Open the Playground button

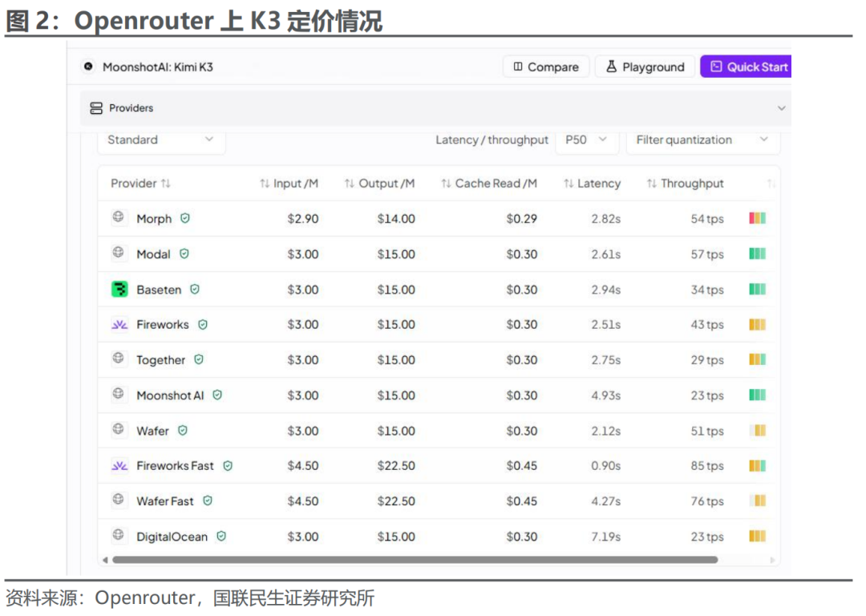tap(645, 67)
